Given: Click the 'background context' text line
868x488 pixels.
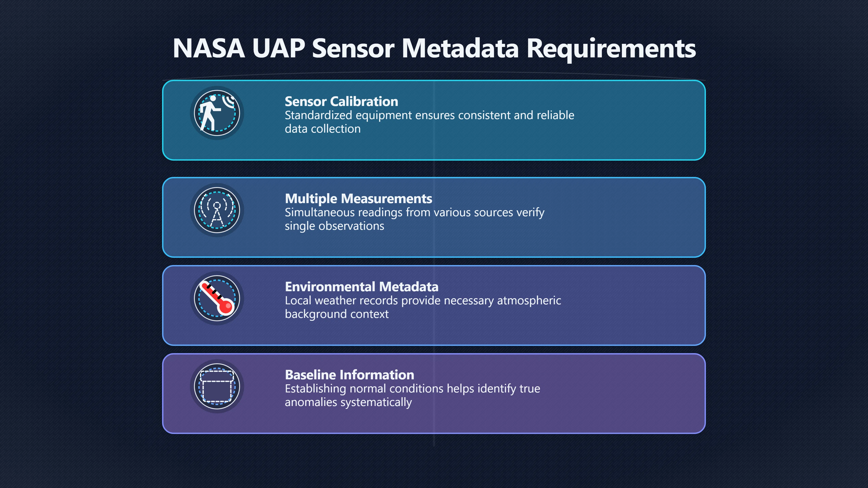Looking at the screenshot, I should [337, 314].
